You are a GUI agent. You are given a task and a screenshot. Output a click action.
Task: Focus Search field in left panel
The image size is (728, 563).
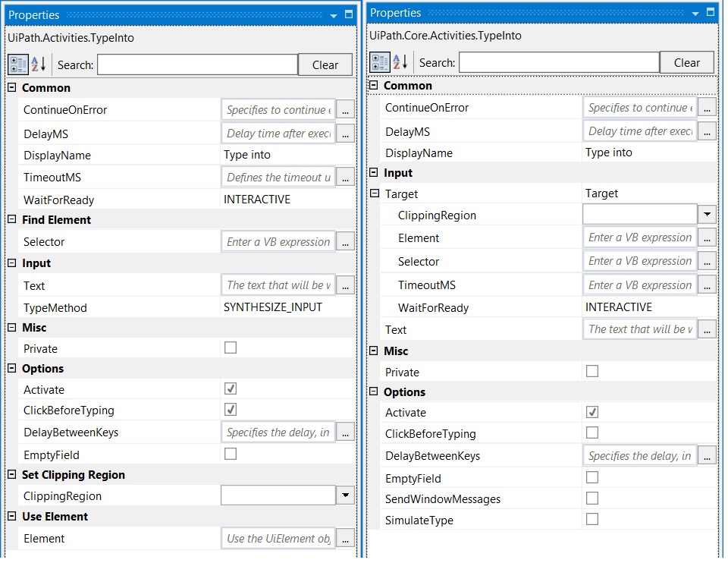coord(197,64)
